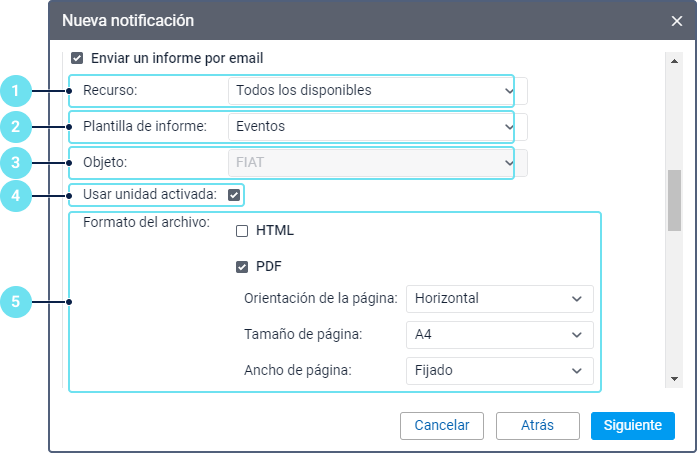Click numbered callout badge 2
697x453 pixels.
(x=14, y=127)
